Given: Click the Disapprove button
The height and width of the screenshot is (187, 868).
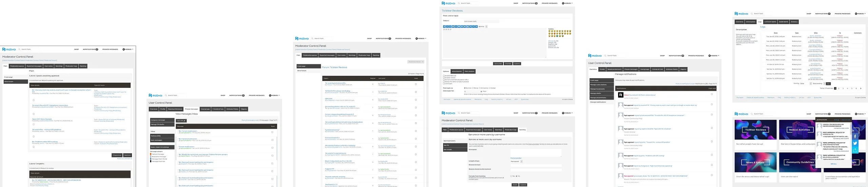Looking at the screenshot, I should coord(117,155).
